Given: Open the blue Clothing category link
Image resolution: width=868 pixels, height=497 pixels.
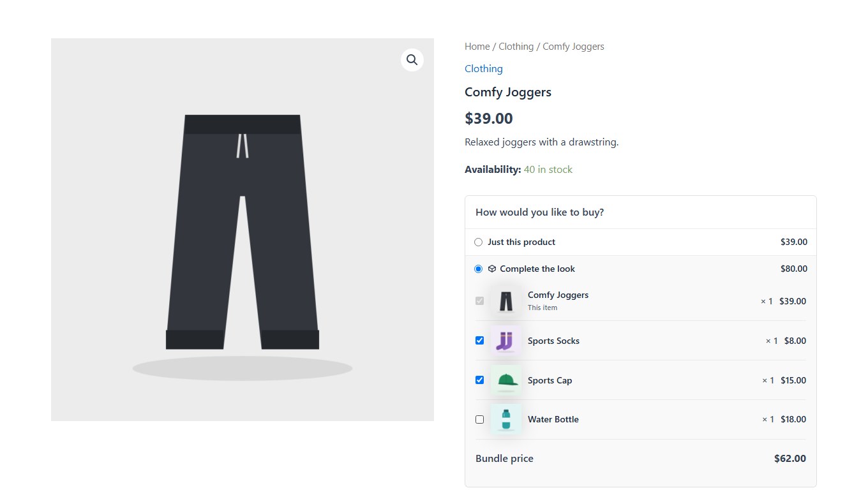Looking at the screenshot, I should (484, 69).
